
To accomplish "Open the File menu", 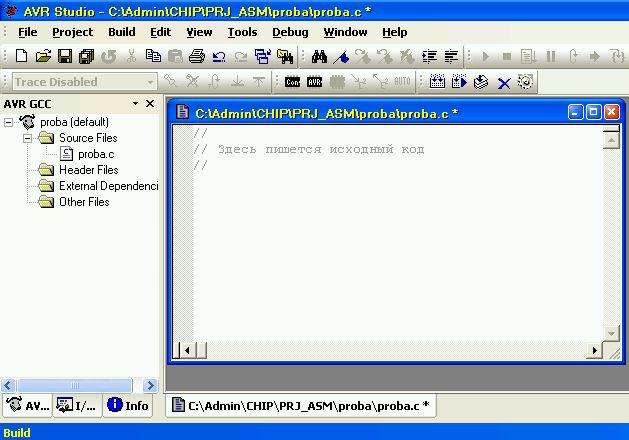I will pyautogui.click(x=28, y=32).
